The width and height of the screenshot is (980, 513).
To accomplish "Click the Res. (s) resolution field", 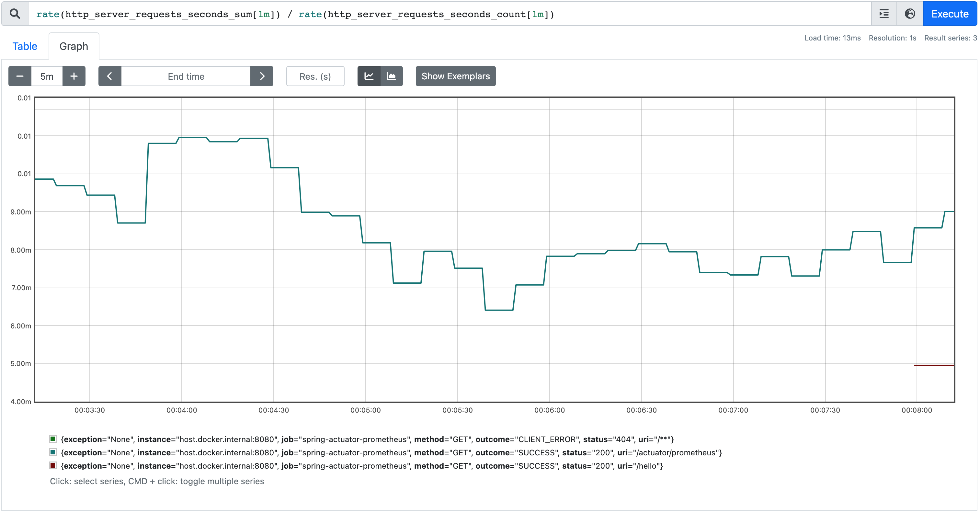I will (x=315, y=76).
